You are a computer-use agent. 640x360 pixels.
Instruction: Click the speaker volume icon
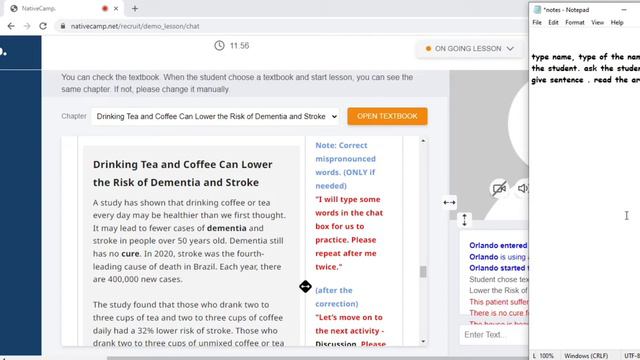pyautogui.click(x=523, y=188)
